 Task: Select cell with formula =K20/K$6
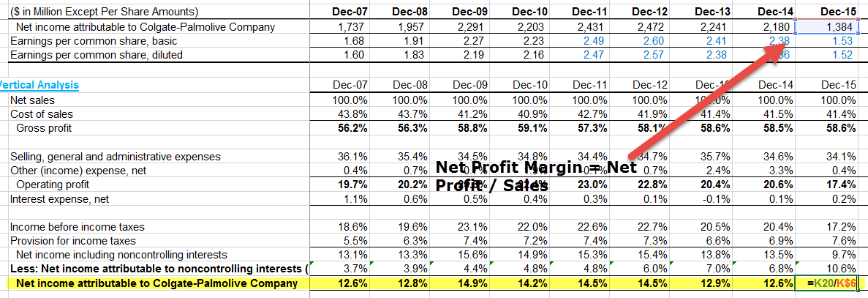(827, 283)
